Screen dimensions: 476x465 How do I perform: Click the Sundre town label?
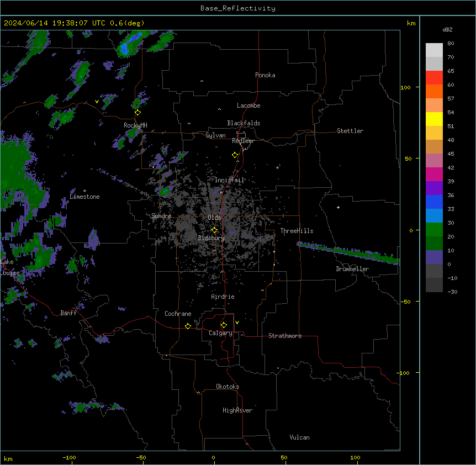(x=161, y=216)
